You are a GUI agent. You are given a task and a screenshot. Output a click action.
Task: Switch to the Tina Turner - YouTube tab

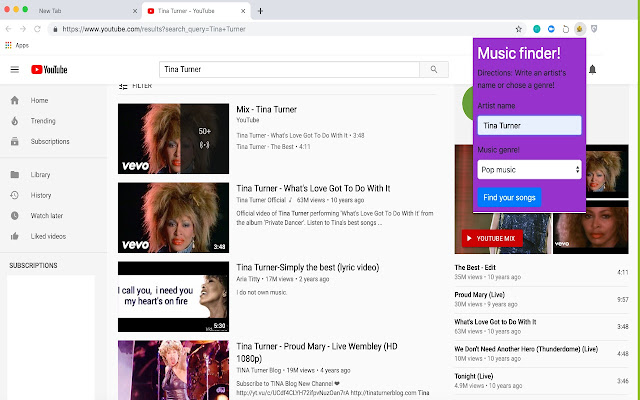(196, 11)
